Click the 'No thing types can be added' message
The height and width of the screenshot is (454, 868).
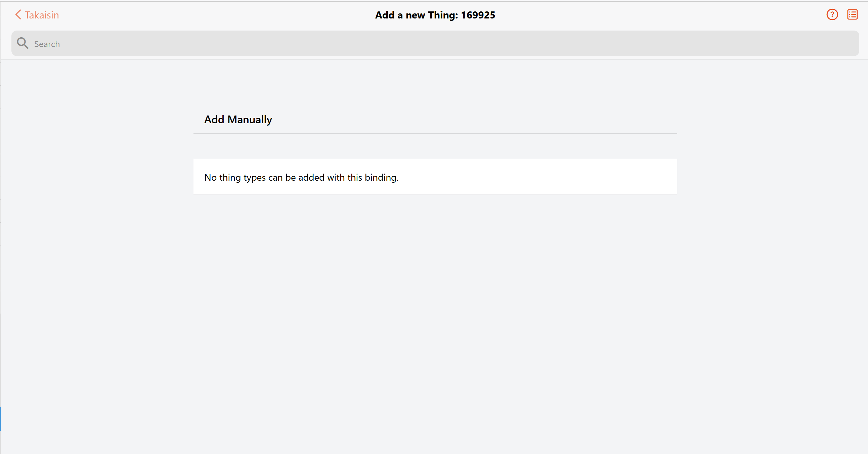click(x=301, y=178)
